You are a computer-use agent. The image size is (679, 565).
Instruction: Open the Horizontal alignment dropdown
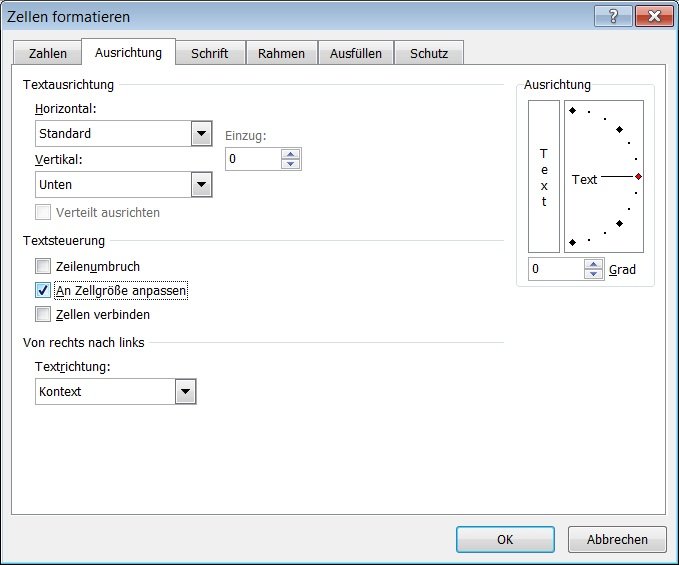pyautogui.click(x=201, y=134)
